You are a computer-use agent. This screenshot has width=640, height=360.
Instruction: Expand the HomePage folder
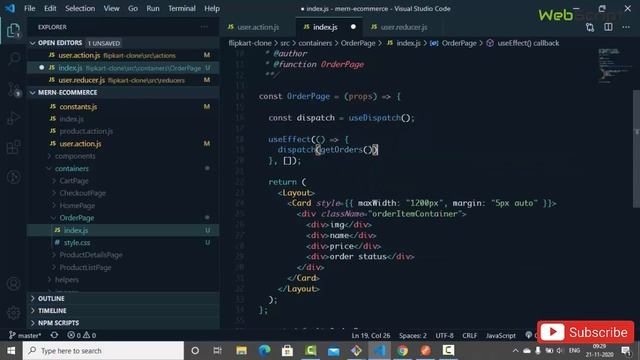point(77,206)
